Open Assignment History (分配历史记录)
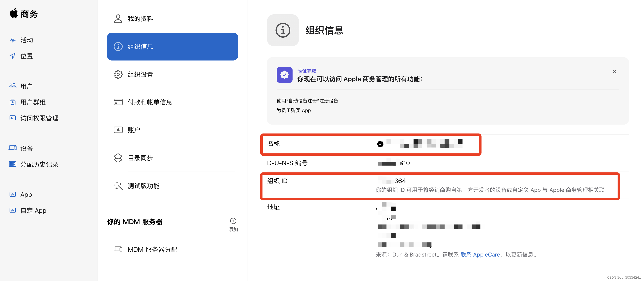644x281 pixels. click(39, 164)
